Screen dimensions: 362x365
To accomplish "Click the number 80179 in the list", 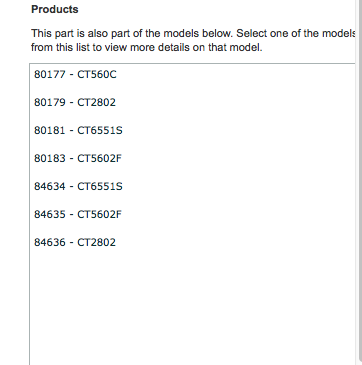I will click(50, 102).
